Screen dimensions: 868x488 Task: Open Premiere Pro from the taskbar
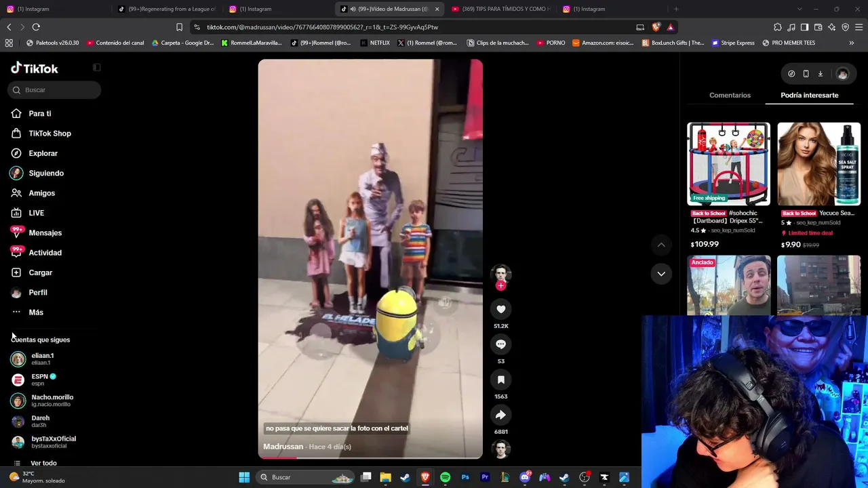485,477
